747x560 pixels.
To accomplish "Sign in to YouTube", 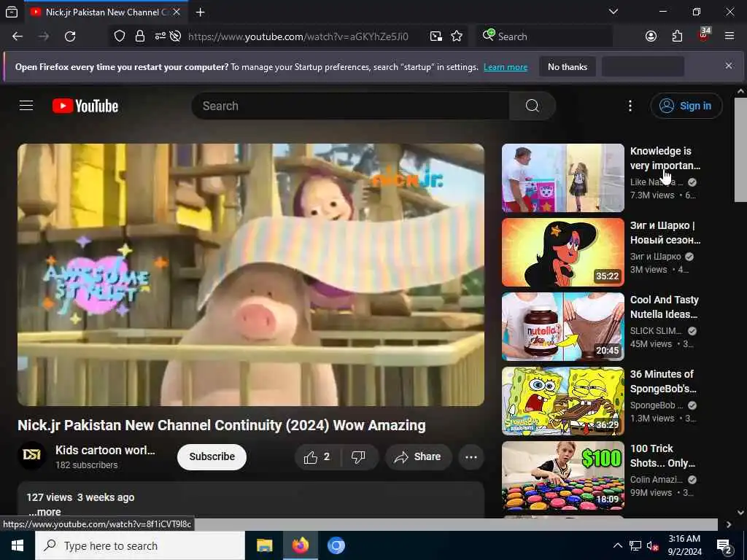I will pyautogui.click(x=686, y=106).
